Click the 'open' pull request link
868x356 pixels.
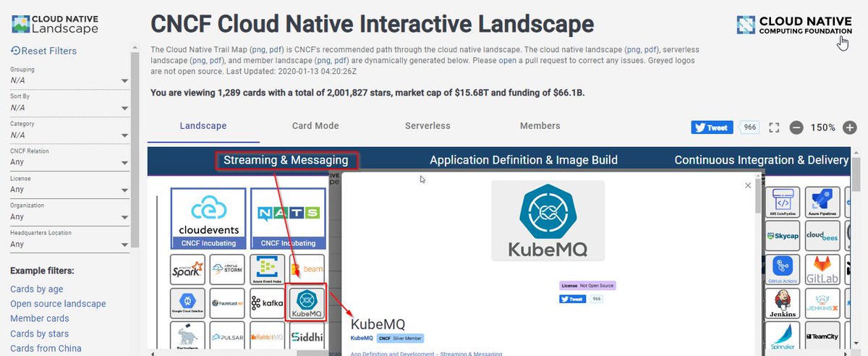pos(508,61)
